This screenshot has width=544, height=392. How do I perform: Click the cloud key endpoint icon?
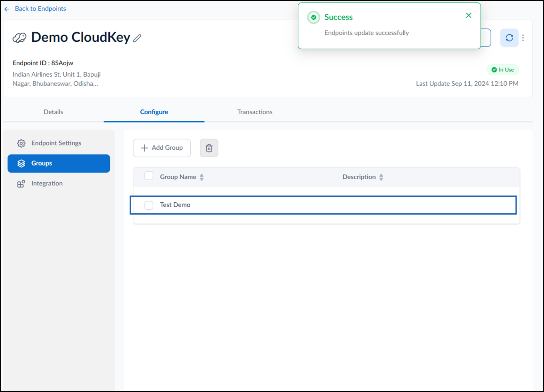(x=19, y=38)
